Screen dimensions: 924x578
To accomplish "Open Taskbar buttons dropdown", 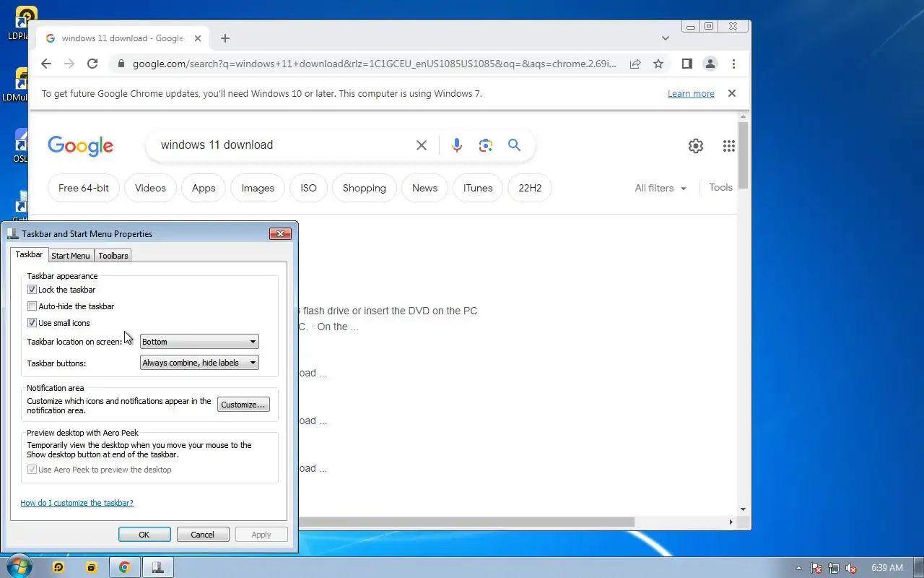I will pos(199,363).
